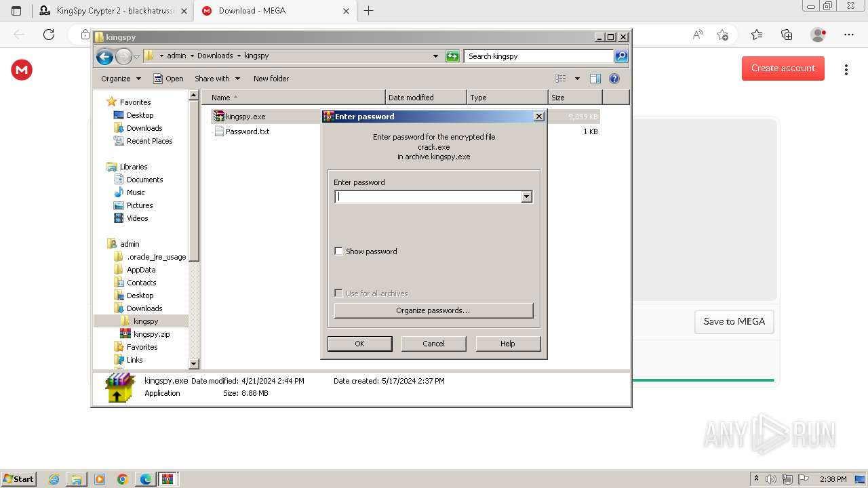Click inside the Enter password text field
This screenshot has width=868, height=488.
pyautogui.click(x=428, y=197)
